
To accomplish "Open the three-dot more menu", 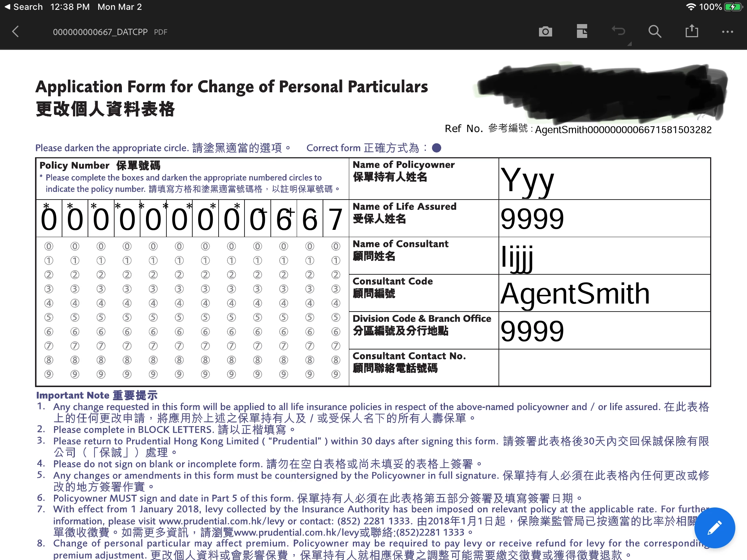I will click(727, 32).
